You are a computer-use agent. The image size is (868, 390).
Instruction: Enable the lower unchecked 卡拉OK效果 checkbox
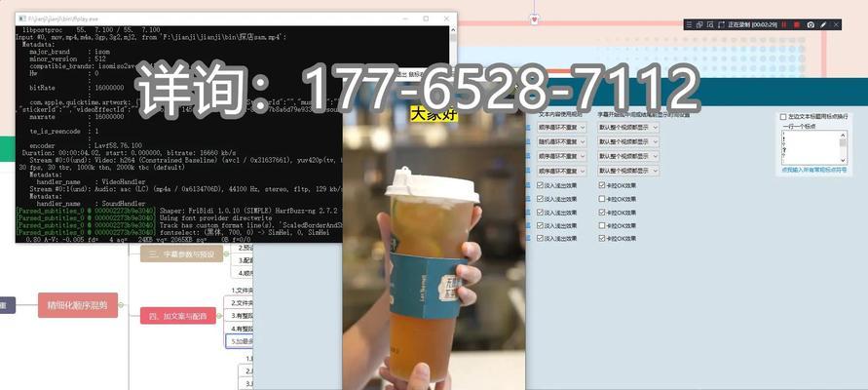click(x=602, y=225)
